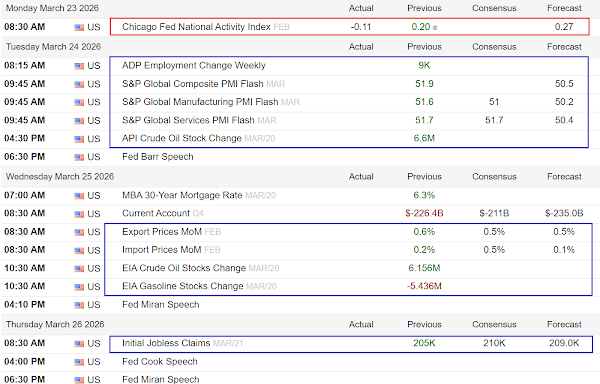Screen dimensions: 600x384
Task: Click the US flag icon beside Chicago Fed row
Action: (79, 27)
